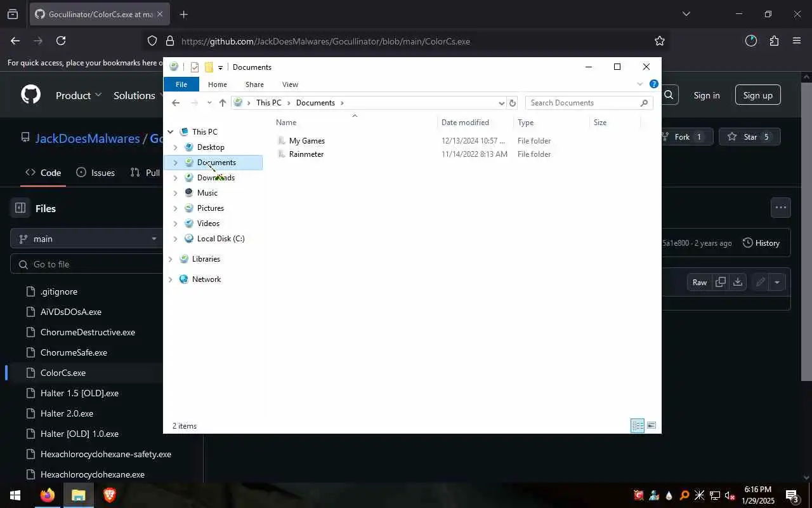Switch to Details view layout

(638, 426)
